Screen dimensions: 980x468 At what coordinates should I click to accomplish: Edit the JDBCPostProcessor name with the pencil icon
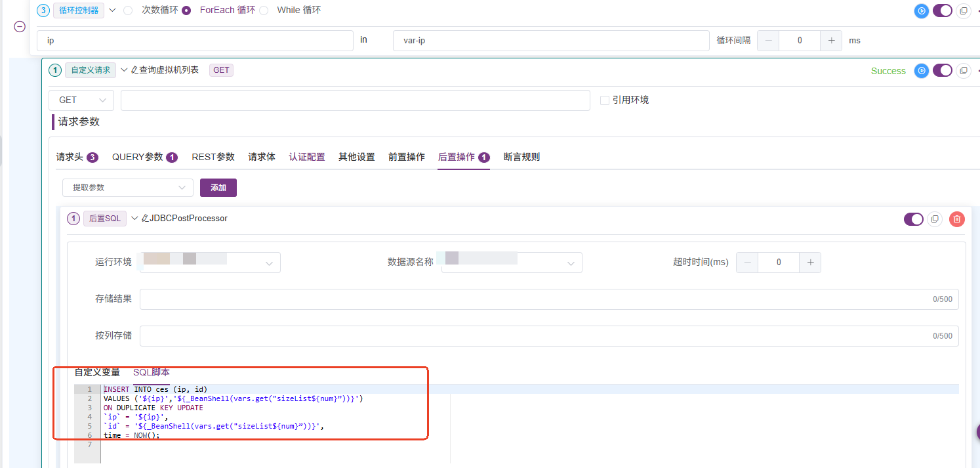(145, 219)
